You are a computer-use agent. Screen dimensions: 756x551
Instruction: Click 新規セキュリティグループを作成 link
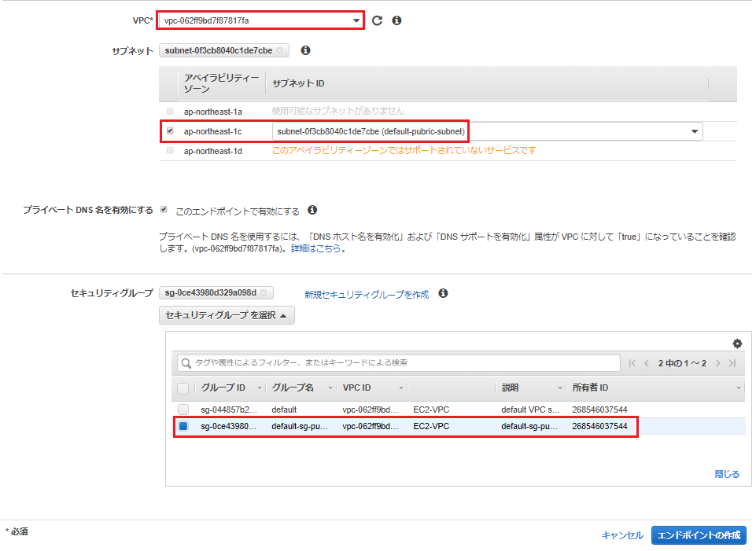(367, 294)
